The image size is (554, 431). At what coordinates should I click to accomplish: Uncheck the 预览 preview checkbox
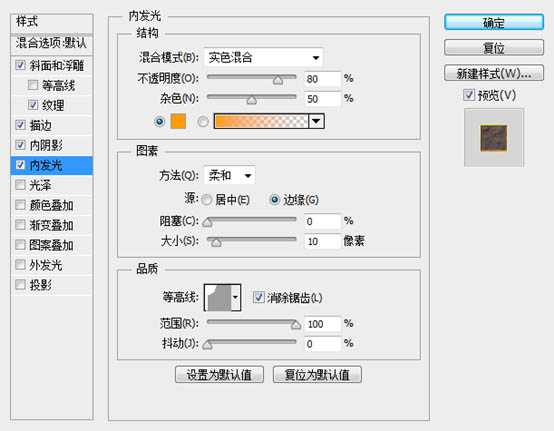(x=469, y=95)
